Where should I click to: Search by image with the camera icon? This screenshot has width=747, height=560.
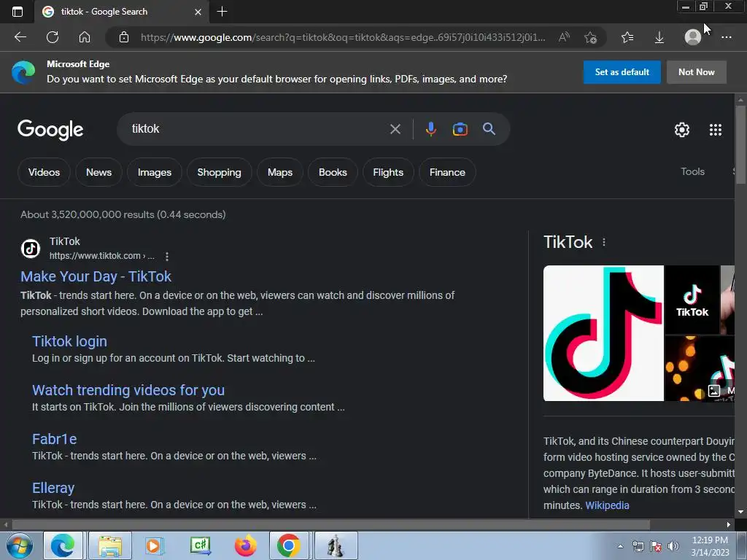pyautogui.click(x=460, y=129)
